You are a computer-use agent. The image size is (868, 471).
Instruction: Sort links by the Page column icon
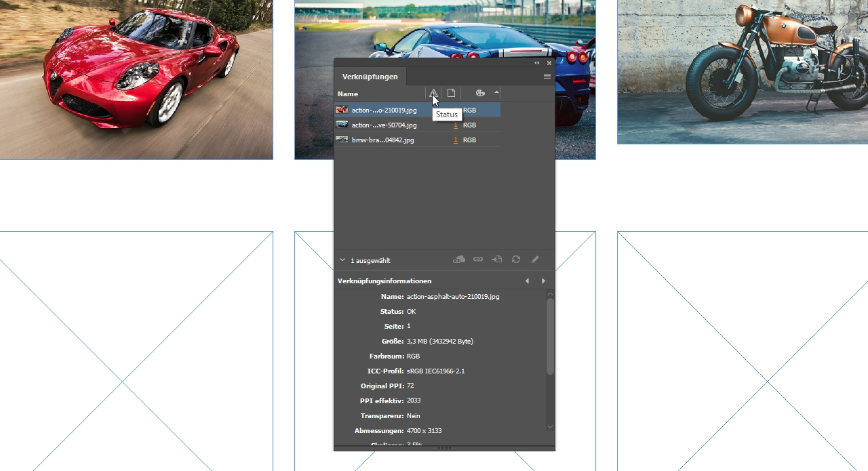(x=451, y=94)
